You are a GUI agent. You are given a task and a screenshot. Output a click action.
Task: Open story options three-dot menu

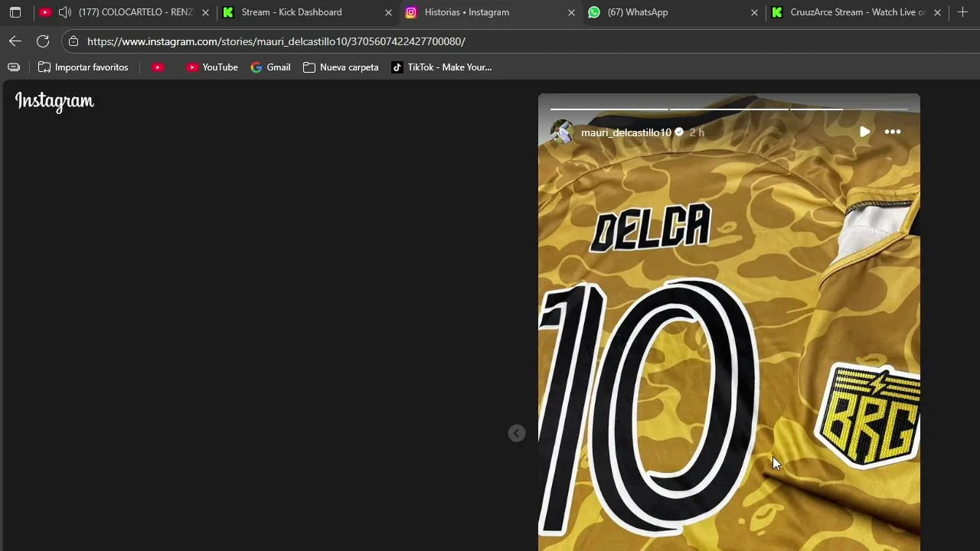[x=893, y=132]
